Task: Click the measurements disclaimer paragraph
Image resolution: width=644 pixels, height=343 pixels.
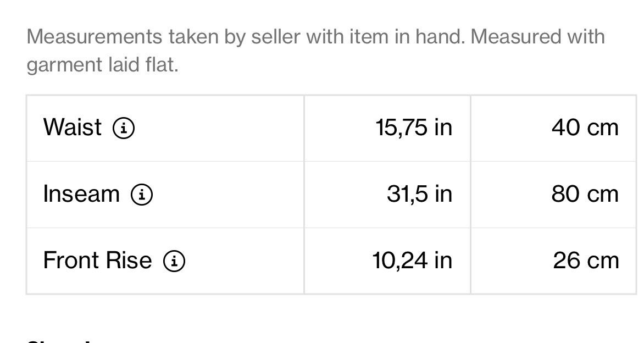Action: click(x=315, y=51)
